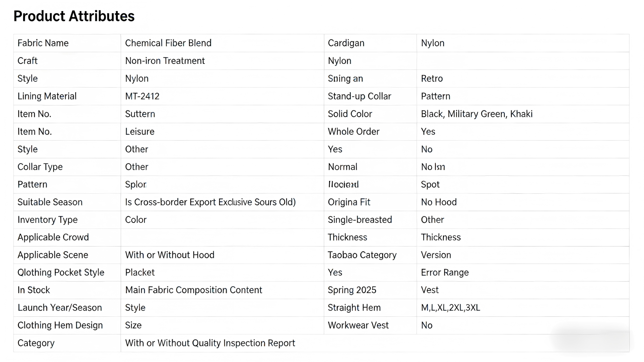Select the Whole Order cell
The height and width of the screenshot is (362, 644).
tap(353, 132)
